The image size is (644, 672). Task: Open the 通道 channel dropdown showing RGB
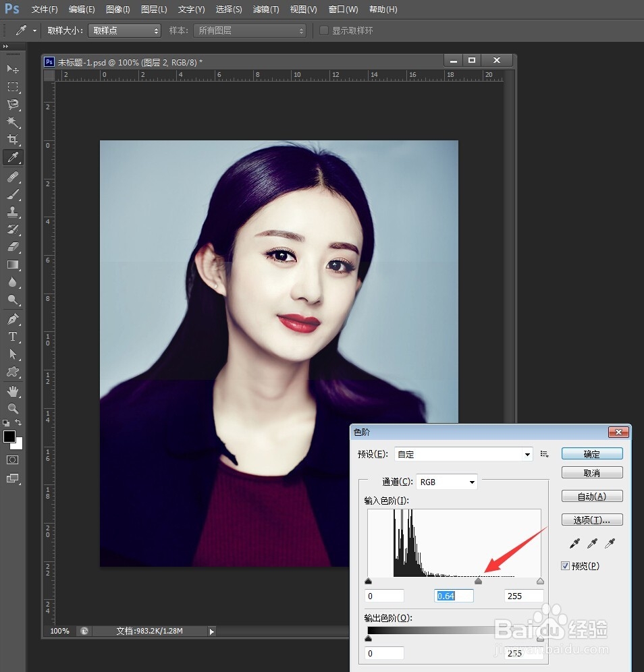(x=446, y=482)
